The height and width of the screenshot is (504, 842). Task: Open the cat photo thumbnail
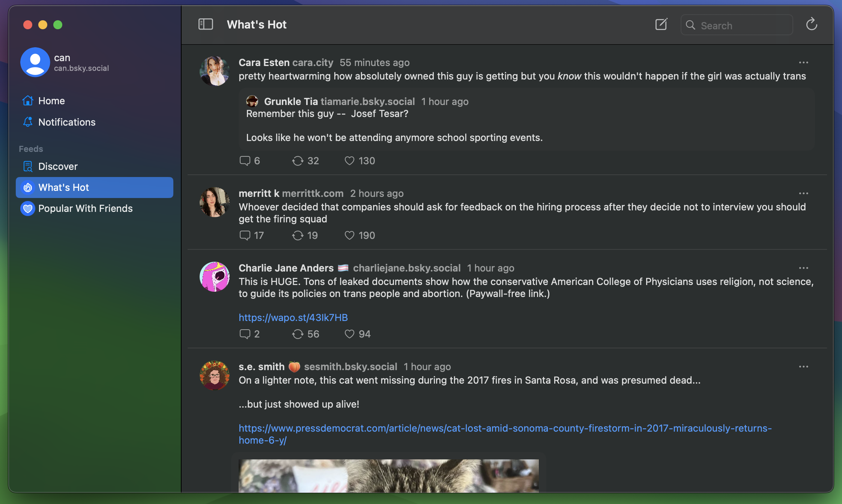[388, 475]
